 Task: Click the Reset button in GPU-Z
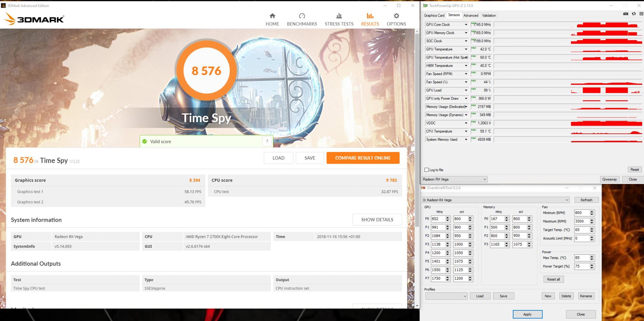[x=635, y=170]
